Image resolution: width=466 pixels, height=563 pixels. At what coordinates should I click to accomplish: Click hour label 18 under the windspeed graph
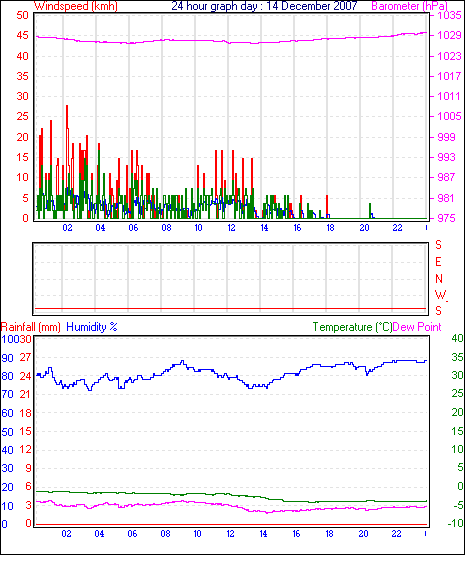330,228
